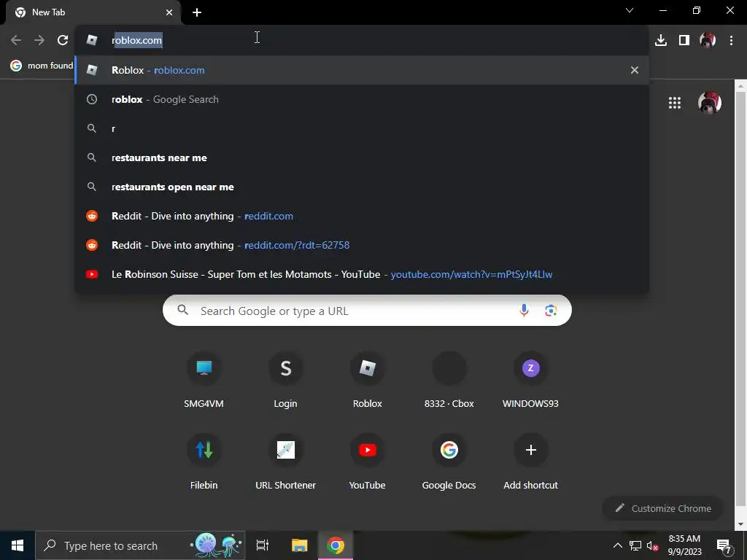Open the tab search chevron
This screenshot has width=747, height=560.
(x=630, y=10)
